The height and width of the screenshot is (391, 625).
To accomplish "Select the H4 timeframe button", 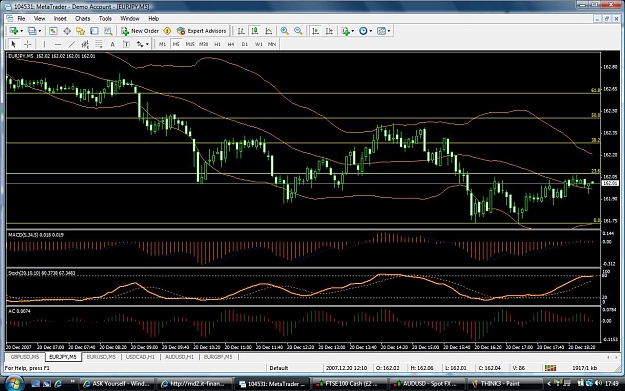I will tap(231, 44).
